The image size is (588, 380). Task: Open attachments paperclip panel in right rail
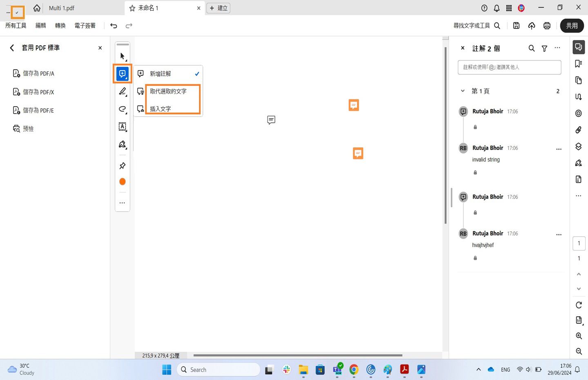click(579, 130)
